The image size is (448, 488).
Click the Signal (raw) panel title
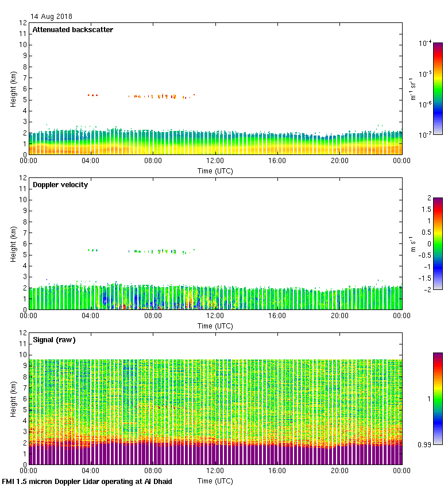point(54,340)
